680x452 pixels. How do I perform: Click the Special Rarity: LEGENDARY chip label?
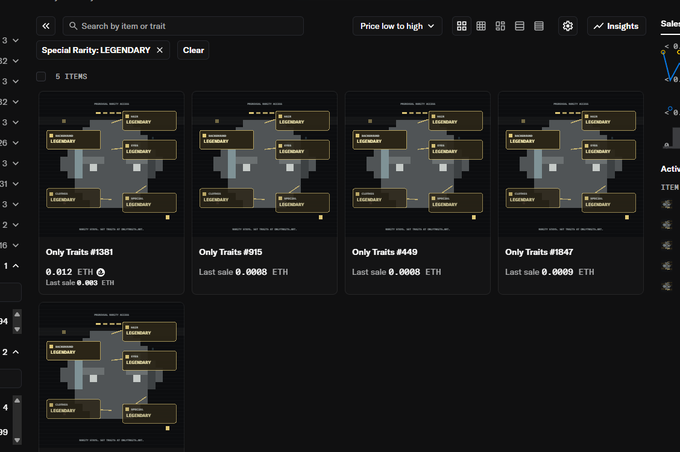(96, 50)
